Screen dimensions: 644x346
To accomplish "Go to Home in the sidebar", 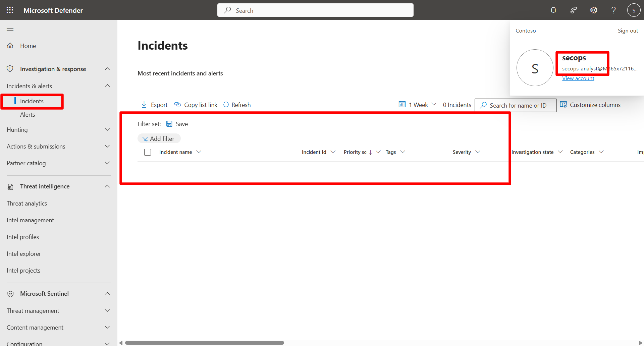I will (28, 46).
